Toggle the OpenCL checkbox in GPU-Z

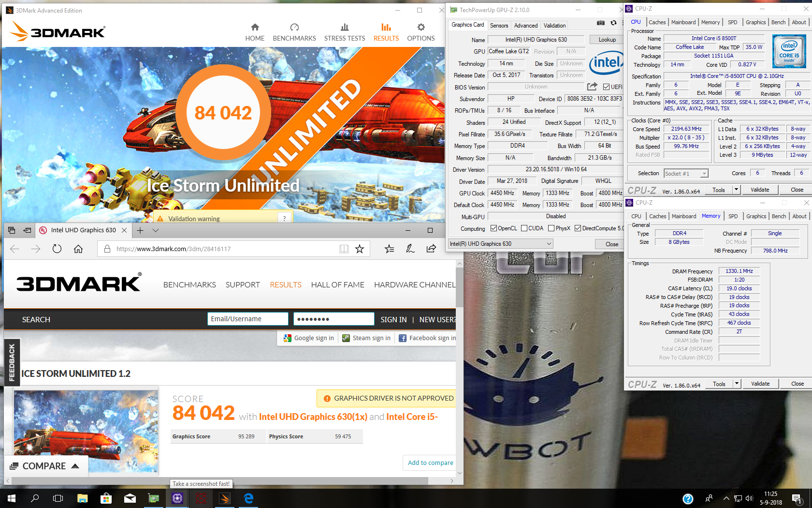click(x=493, y=228)
